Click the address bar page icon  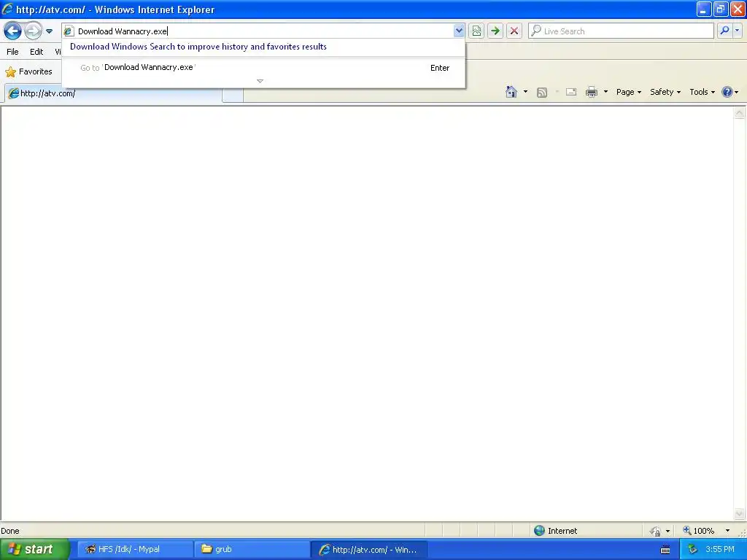(x=69, y=31)
